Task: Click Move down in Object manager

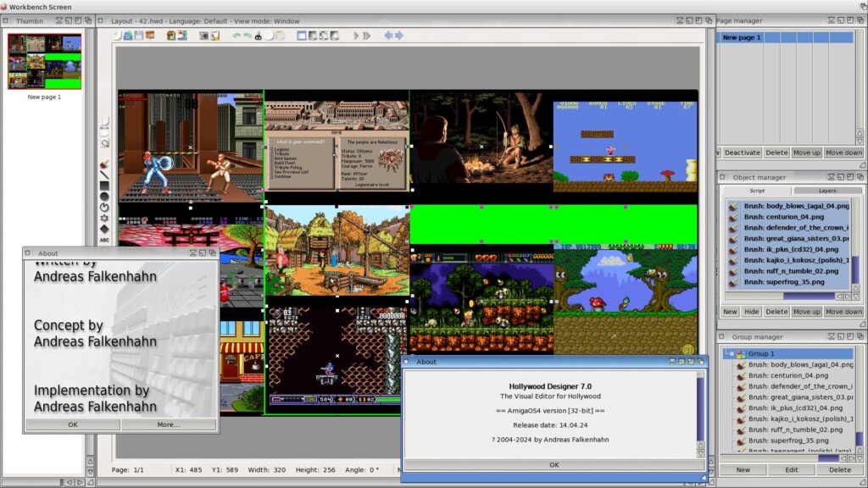Action: (x=843, y=312)
